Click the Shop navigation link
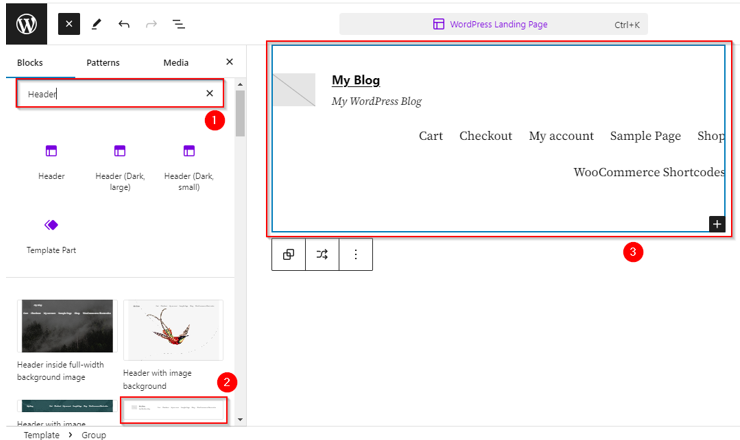The width and height of the screenshot is (740, 440). (711, 136)
